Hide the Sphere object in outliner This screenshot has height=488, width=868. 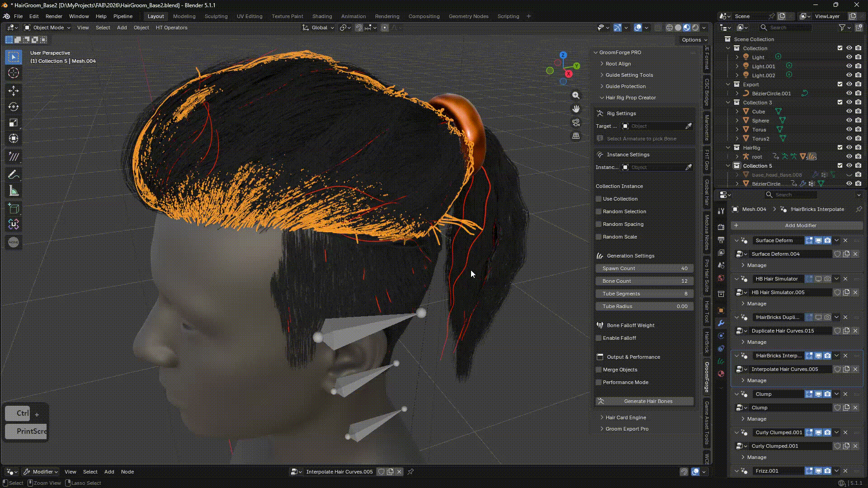coord(849,121)
